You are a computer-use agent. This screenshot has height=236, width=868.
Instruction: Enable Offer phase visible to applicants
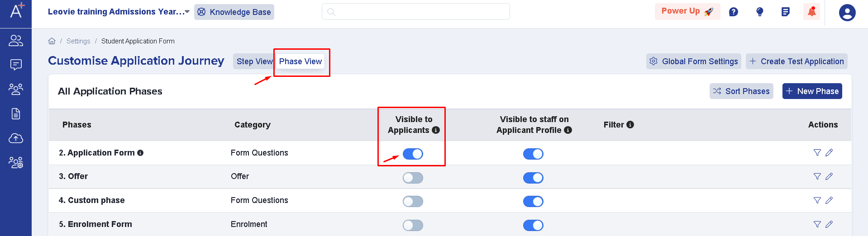(x=413, y=178)
